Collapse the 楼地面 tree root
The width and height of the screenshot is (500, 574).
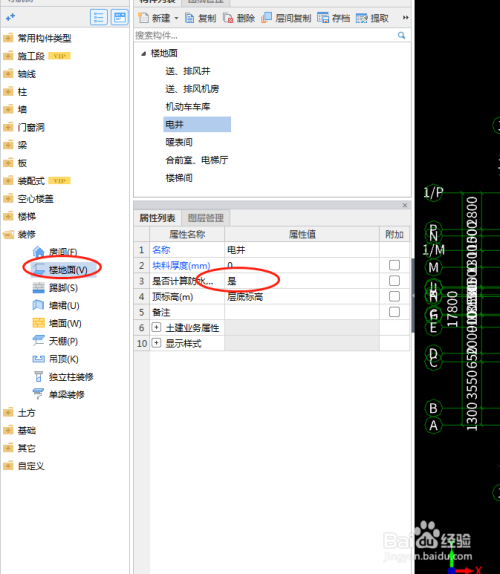[143, 54]
